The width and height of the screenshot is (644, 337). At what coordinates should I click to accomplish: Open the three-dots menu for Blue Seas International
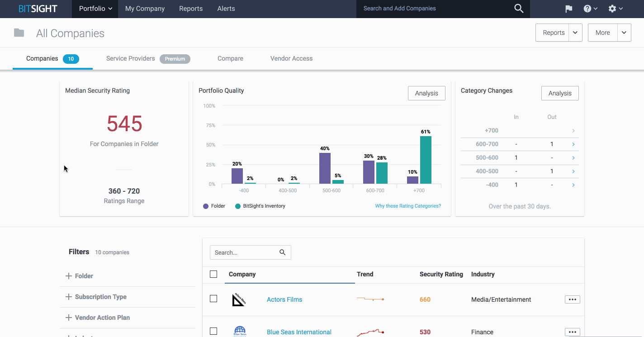pyautogui.click(x=572, y=332)
